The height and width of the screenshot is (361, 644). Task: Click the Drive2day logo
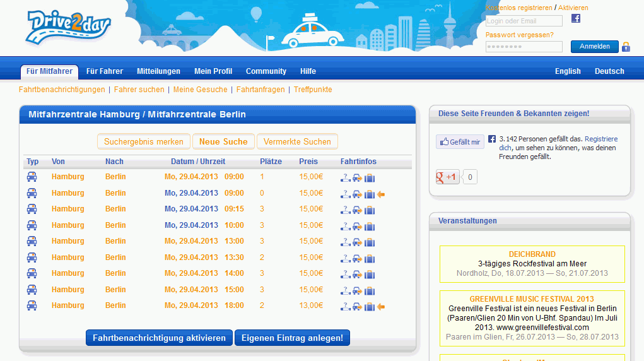click(68, 28)
